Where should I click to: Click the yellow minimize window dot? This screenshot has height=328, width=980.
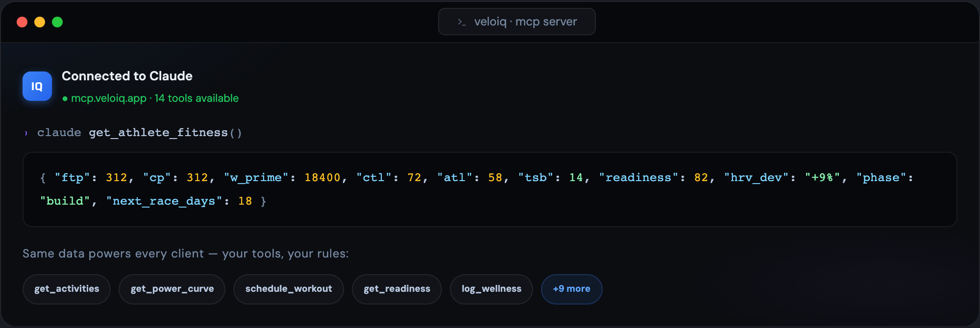pyautogui.click(x=40, y=22)
